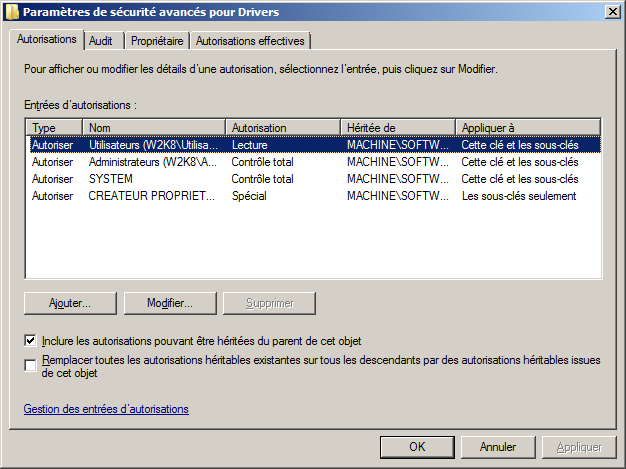Uncheck 'Inclure les autorisations pouvant être héritées'
The height and width of the screenshot is (469, 626).
(x=31, y=341)
